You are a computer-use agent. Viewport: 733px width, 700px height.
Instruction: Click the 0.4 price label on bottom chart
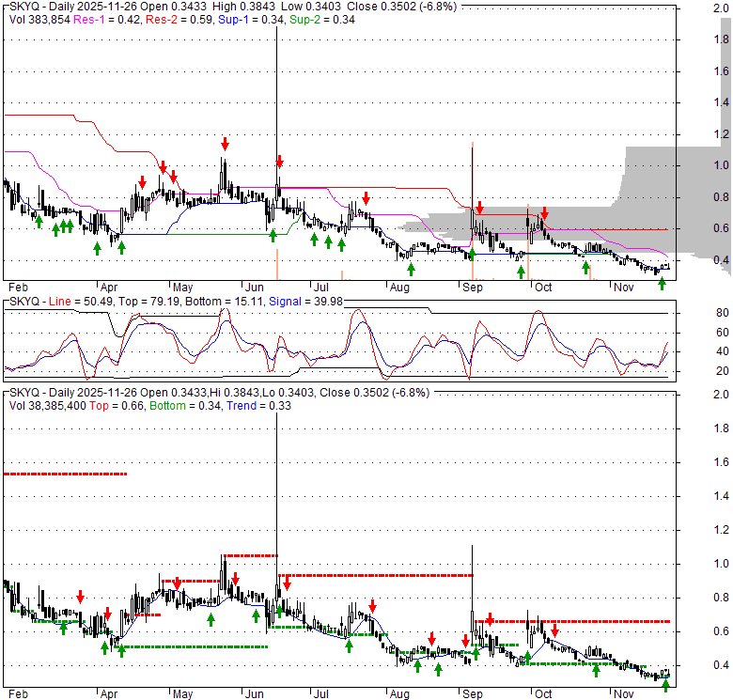pos(722,665)
